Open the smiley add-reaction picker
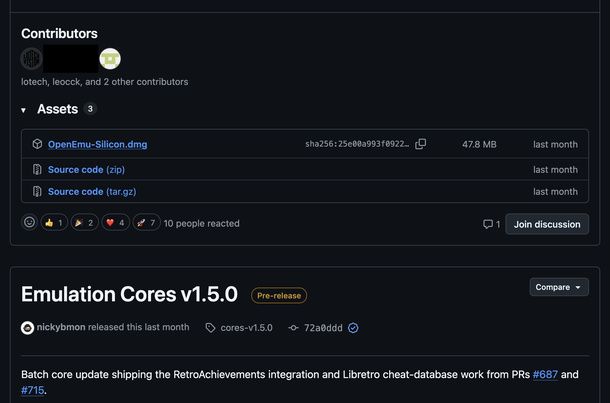The image size is (610, 403). pyautogui.click(x=29, y=223)
